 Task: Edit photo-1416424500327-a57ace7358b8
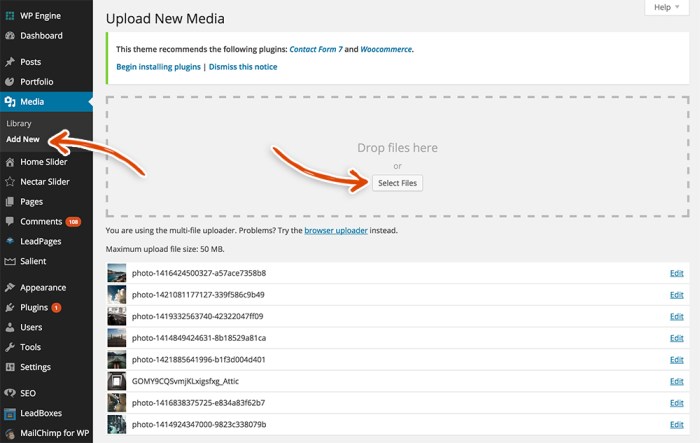676,273
